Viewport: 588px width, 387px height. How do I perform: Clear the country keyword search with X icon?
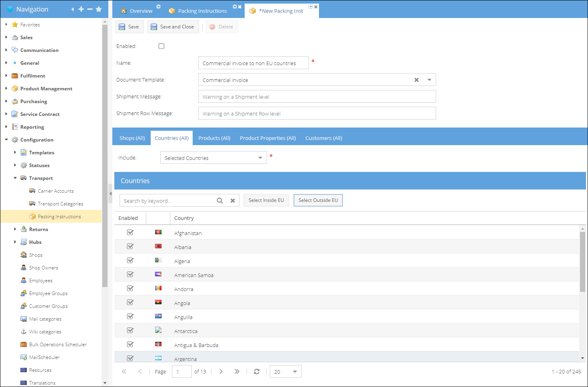[233, 201]
